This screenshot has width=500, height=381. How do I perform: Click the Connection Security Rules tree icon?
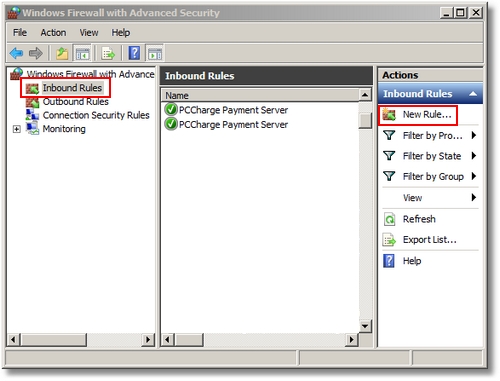point(32,115)
